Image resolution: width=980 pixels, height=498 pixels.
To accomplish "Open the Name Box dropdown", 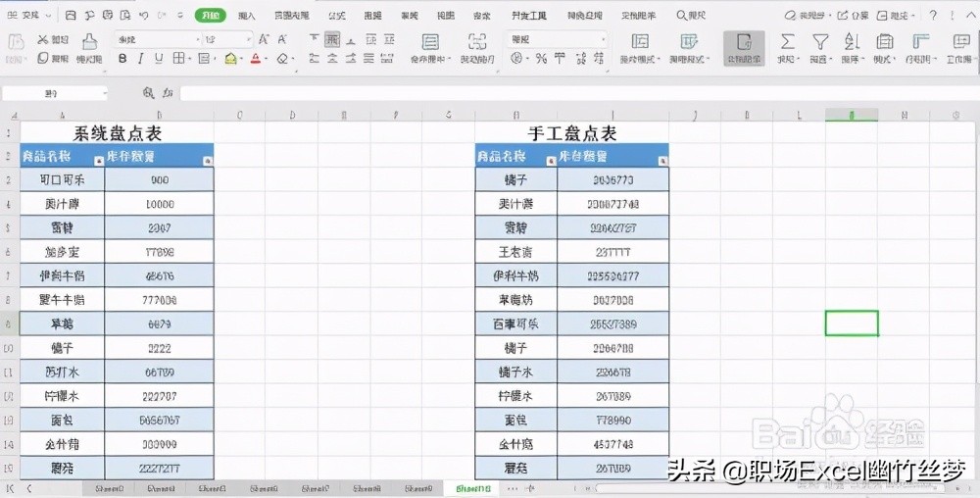I will [x=105, y=93].
